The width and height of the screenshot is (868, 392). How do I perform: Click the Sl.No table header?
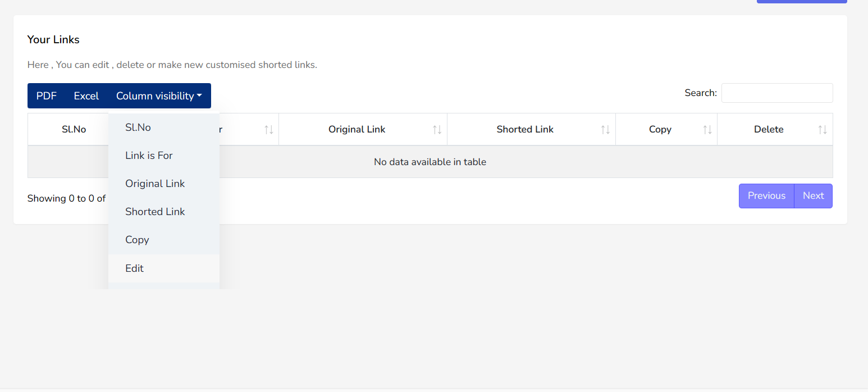(x=74, y=129)
